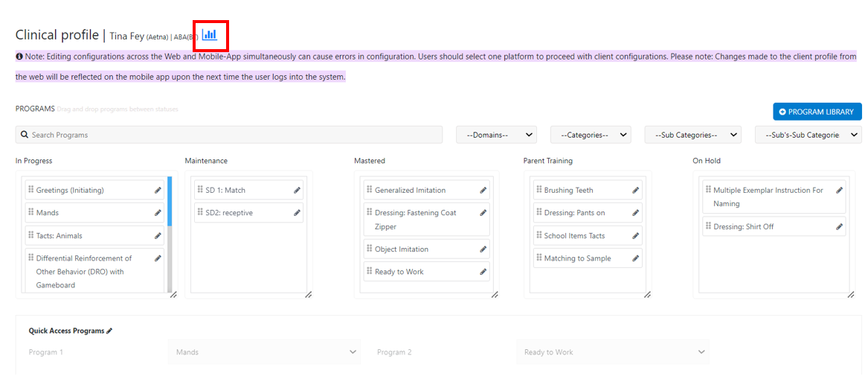Image resolution: width=868 pixels, height=379 pixels.
Task: Edit the Tacts: Animals program
Action: (158, 236)
